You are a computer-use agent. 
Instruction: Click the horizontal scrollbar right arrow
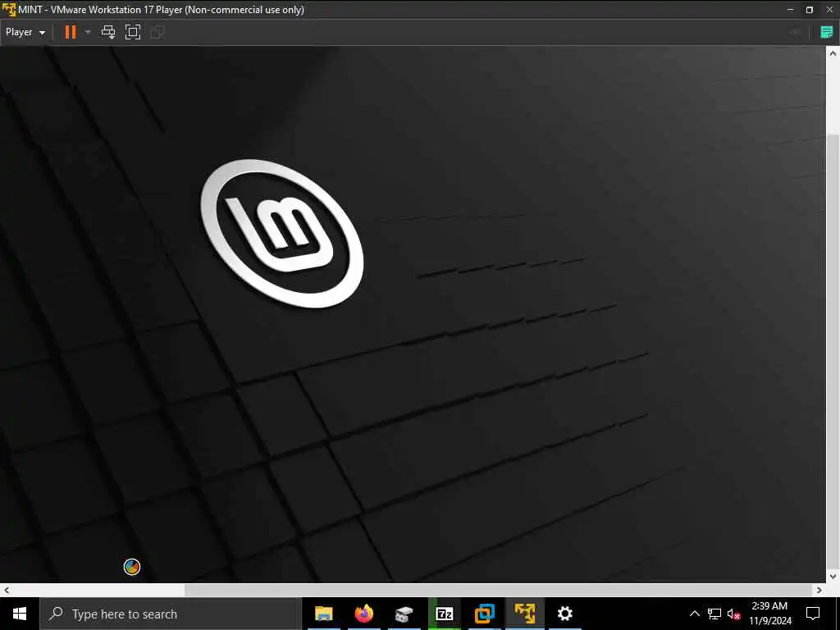pyautogui.click(x=819, y=590)
